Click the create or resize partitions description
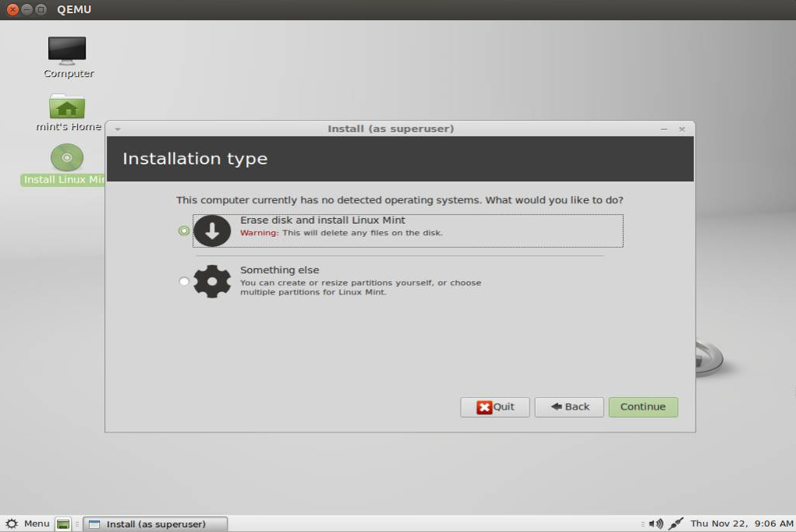The height and width of the screenshot is (532, 796). [x=360, y=287]
